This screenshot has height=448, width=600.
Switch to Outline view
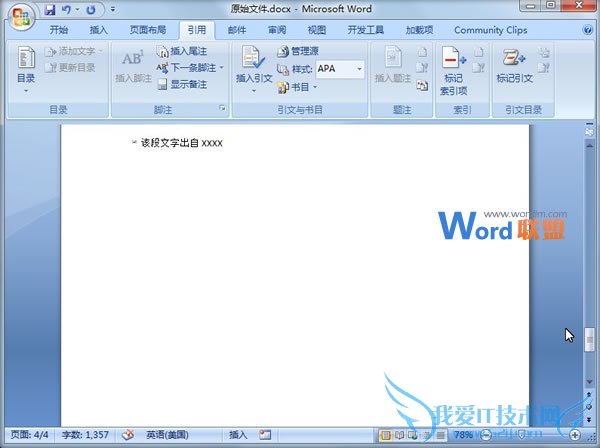pos(426,435)
